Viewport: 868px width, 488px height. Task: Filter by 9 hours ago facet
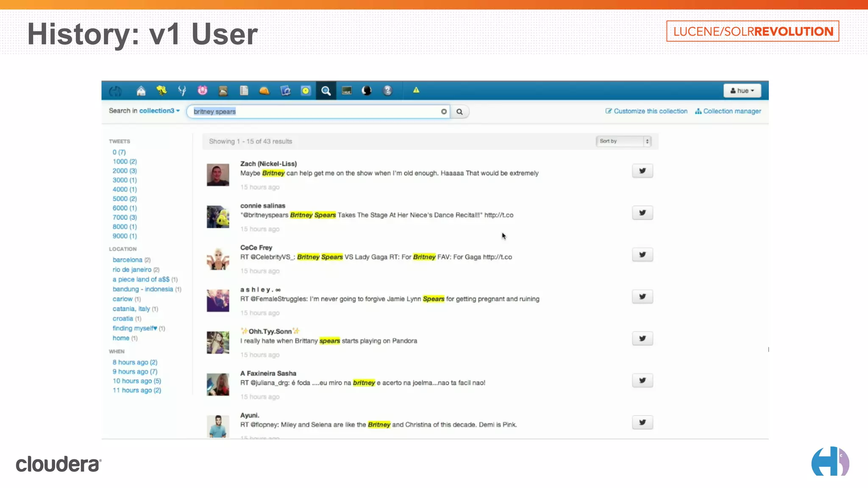pos(134,372)
